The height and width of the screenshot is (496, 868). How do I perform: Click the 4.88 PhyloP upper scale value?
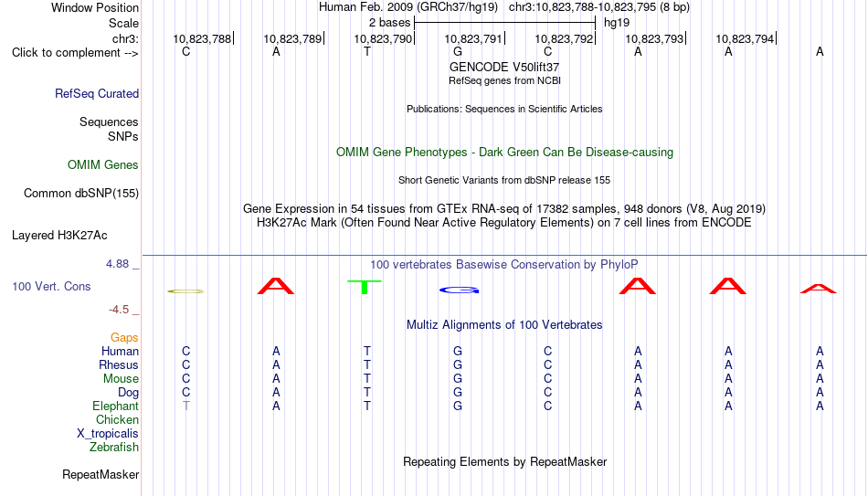[x=117, y=264]
